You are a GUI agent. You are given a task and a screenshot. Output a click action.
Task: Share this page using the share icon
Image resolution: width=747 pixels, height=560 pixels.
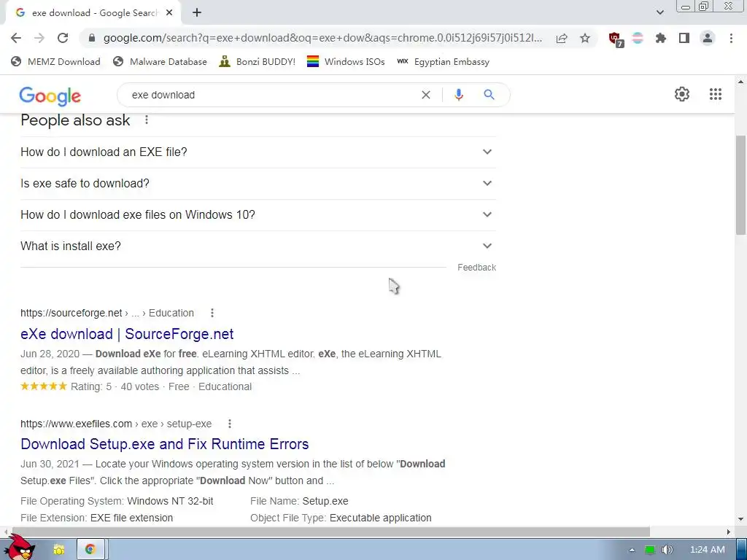[562, 38]
